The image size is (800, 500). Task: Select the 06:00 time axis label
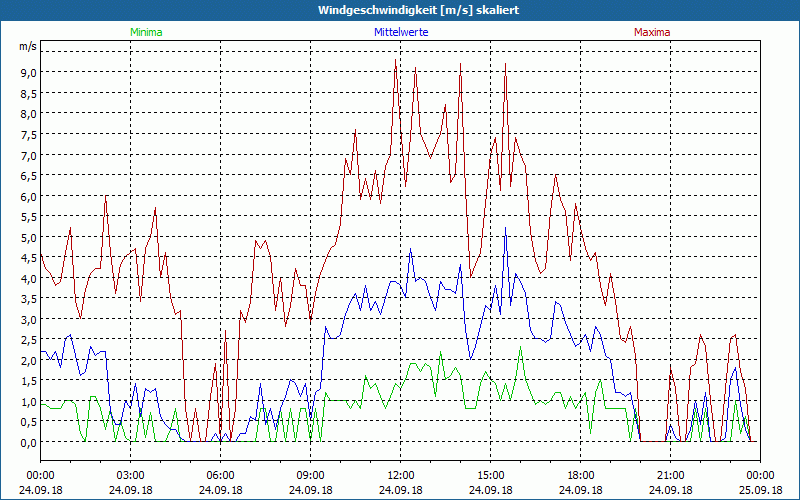(x=220, y=475)
